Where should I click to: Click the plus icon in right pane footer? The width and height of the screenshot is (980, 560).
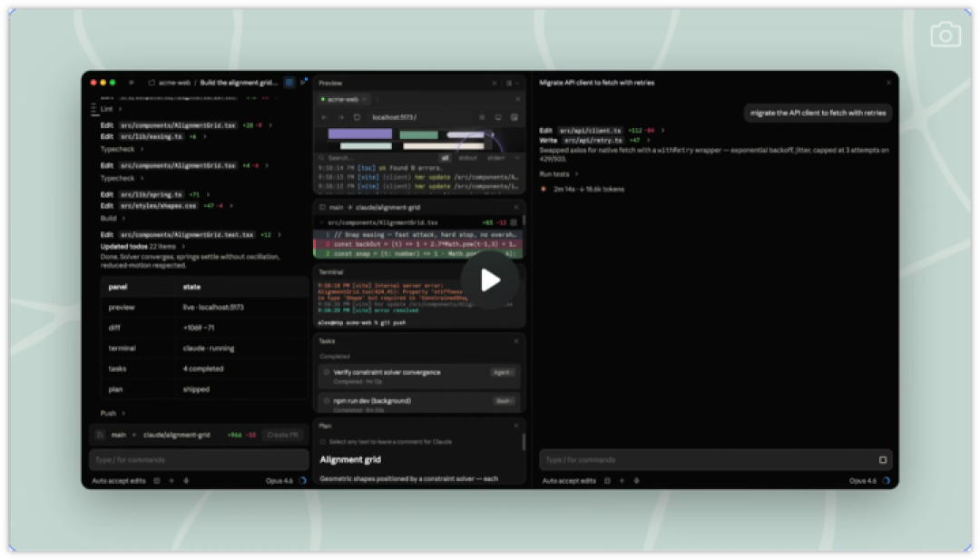click(x=622, y=481)
